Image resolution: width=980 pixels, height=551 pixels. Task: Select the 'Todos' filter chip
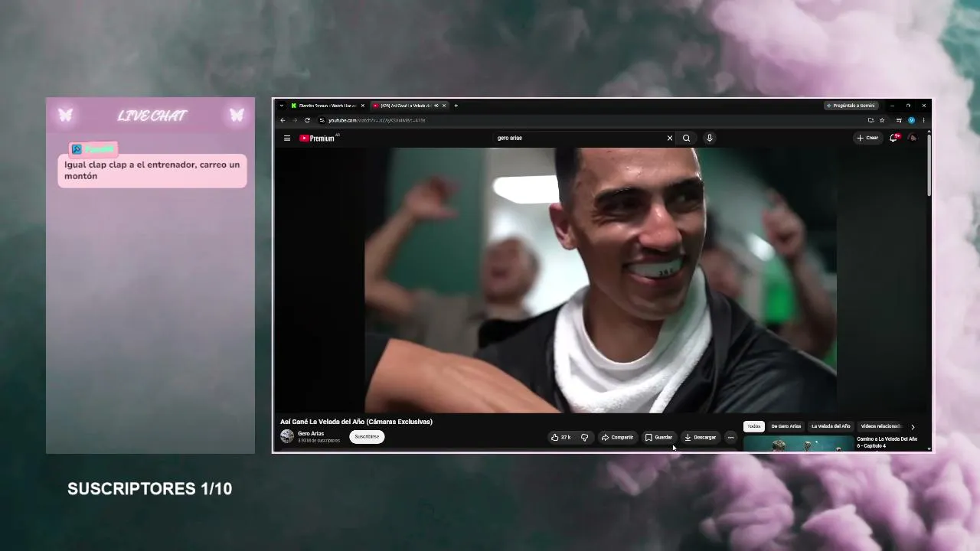[754, 426]
